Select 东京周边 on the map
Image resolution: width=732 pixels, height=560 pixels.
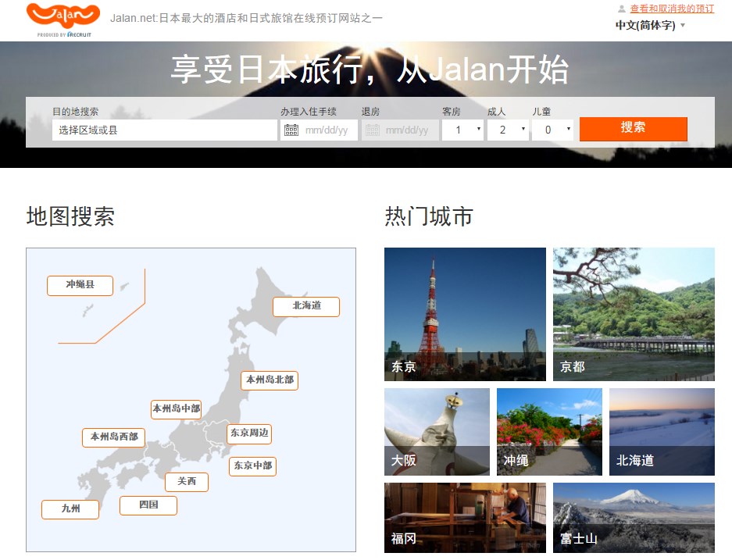point(248,433)
